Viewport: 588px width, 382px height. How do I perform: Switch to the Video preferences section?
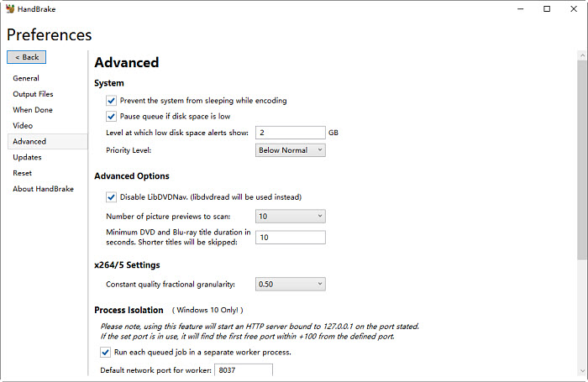pyautogui.click(x=23, y=126)
